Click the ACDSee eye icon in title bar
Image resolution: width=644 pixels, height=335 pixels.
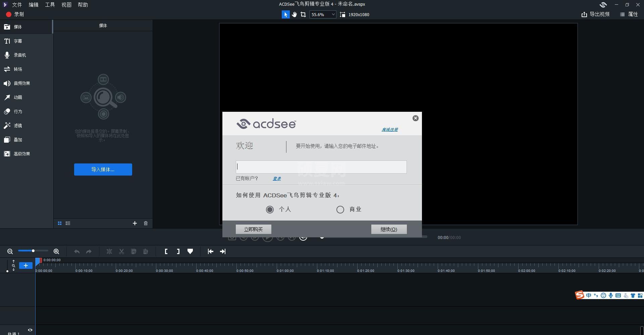tap(603, 5)
